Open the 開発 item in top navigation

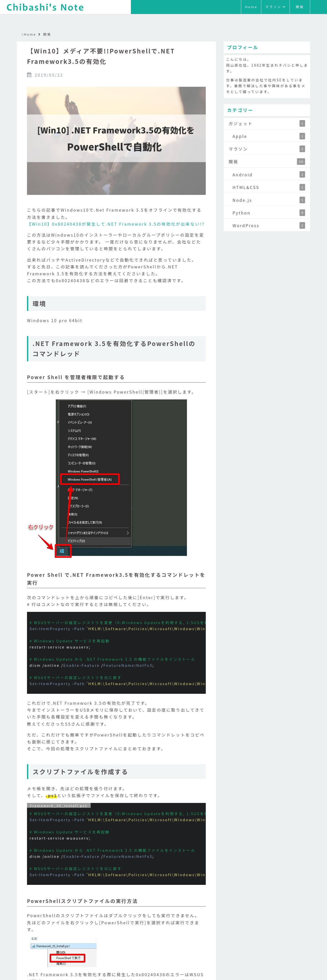pyautogui.click(x=299, y=7)
